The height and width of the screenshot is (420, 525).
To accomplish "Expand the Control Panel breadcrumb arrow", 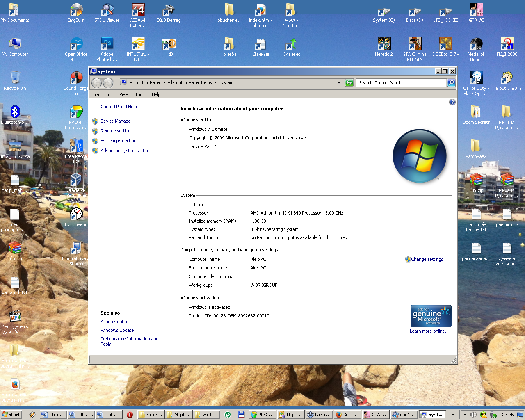I will click(x=164, y=83).
